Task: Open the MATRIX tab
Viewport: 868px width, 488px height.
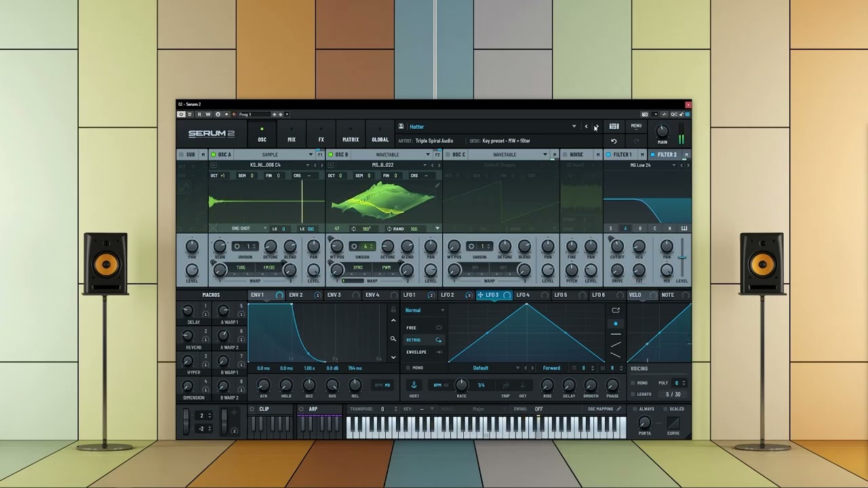Action: point(351,135)
